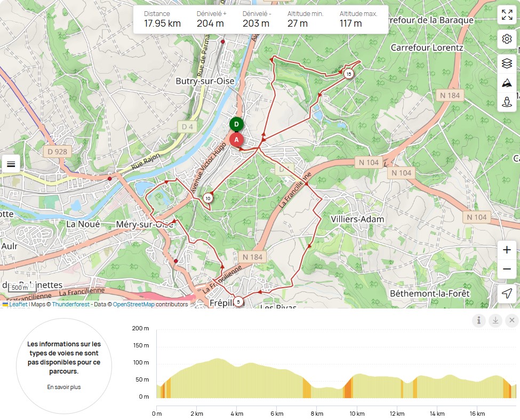Enter fullscreen map view
520x420 pixels.
507,15
